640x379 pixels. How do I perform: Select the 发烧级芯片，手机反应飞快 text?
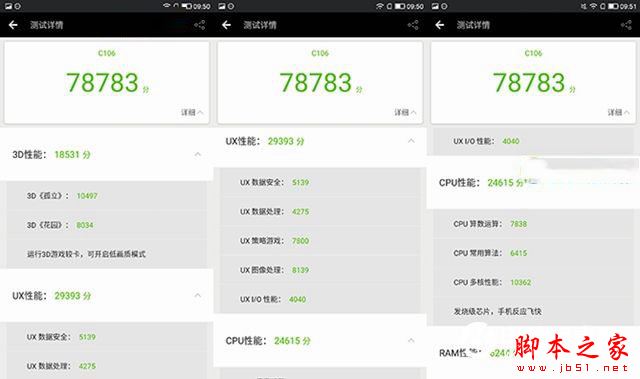tap(497, 311)
